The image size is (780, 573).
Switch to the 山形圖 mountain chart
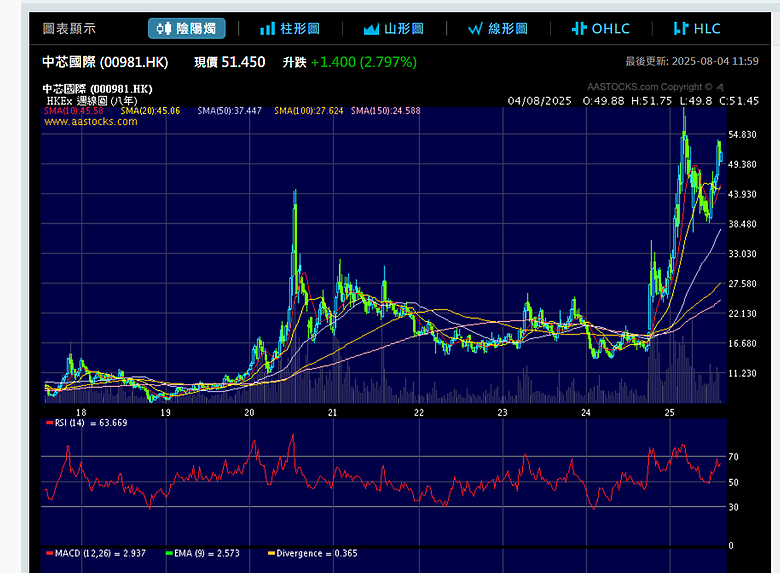(393, 28)
